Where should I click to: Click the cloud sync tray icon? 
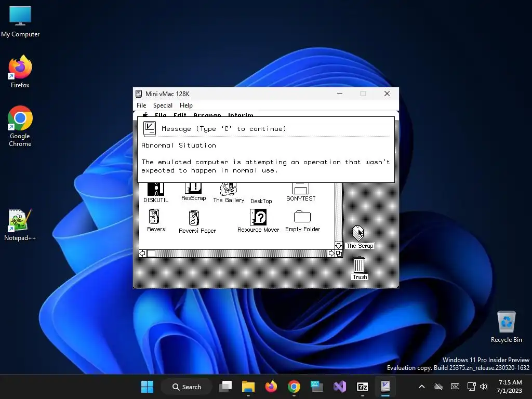(x=438, y=387)
